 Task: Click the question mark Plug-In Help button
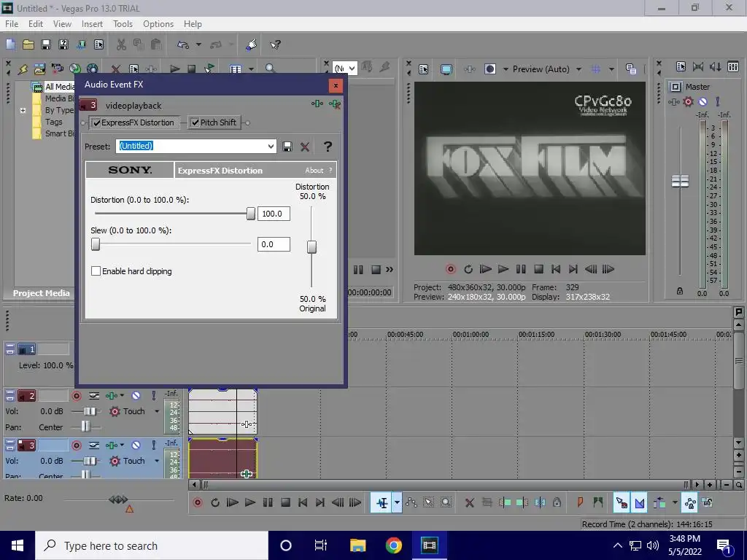click(328, 147)
